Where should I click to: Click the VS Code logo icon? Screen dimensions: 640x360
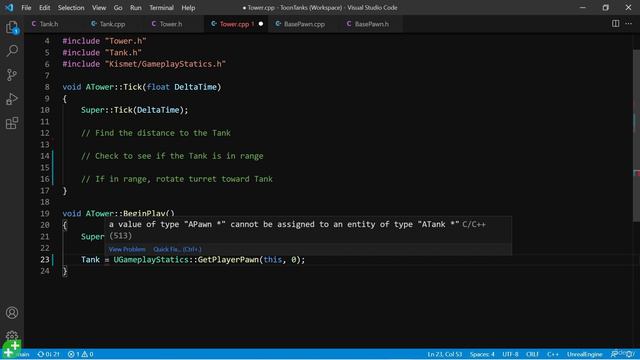(x=9, y=7)
